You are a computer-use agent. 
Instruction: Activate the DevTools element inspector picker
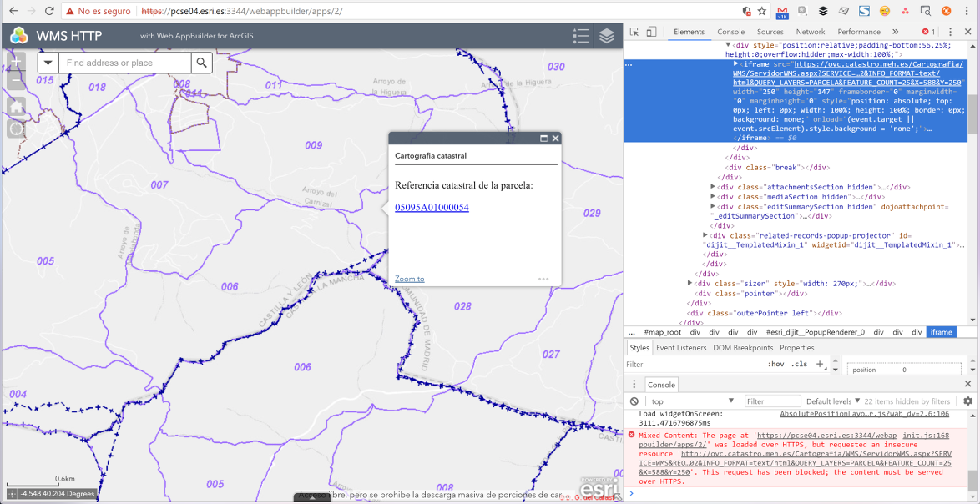(x=634, y=32)
